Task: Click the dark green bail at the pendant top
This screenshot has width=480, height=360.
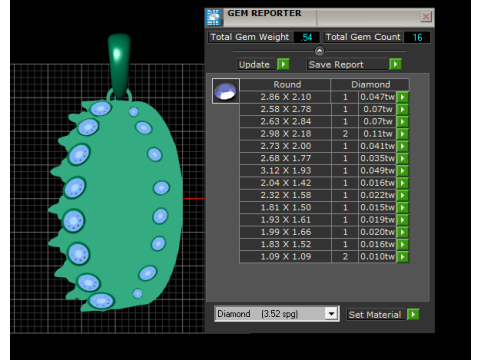Action: (x=119, y=65)
